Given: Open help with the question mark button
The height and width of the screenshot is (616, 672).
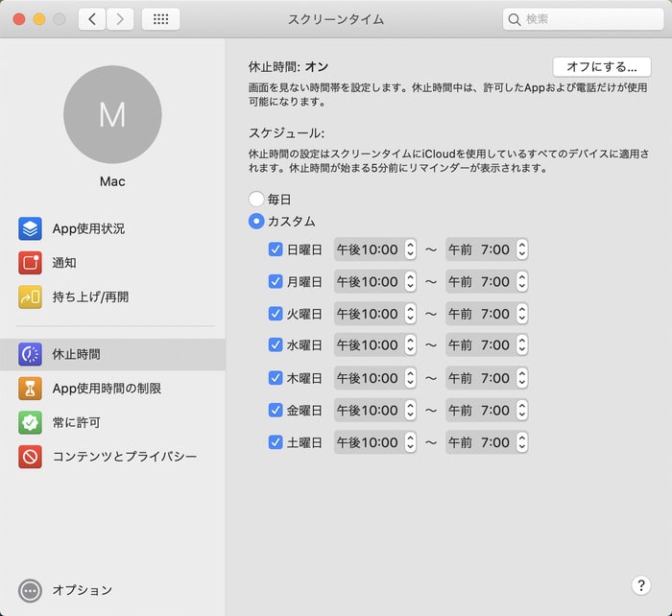Looking at the screenshot, I should 641,585.
